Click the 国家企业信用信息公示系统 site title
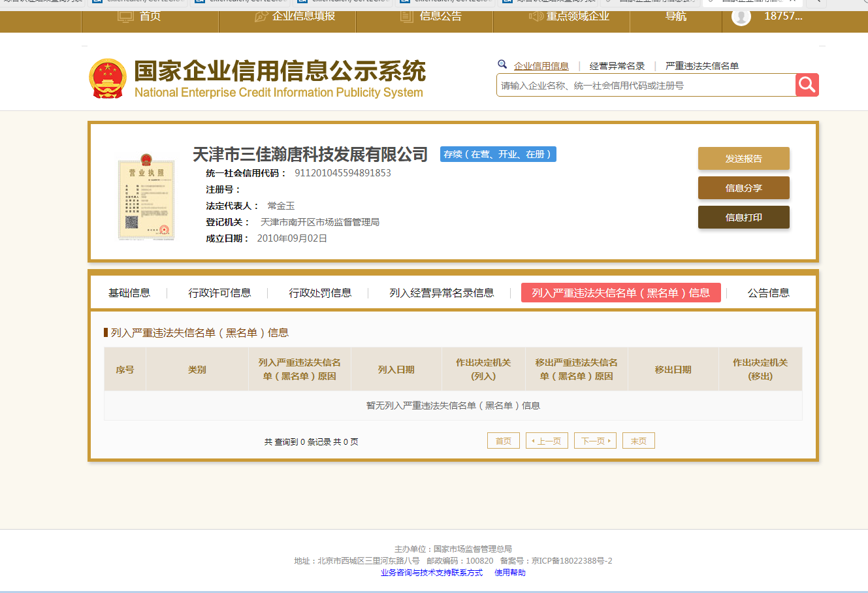Image resolution: width=868 pixels, height=593 pixels. pos(280,71)
